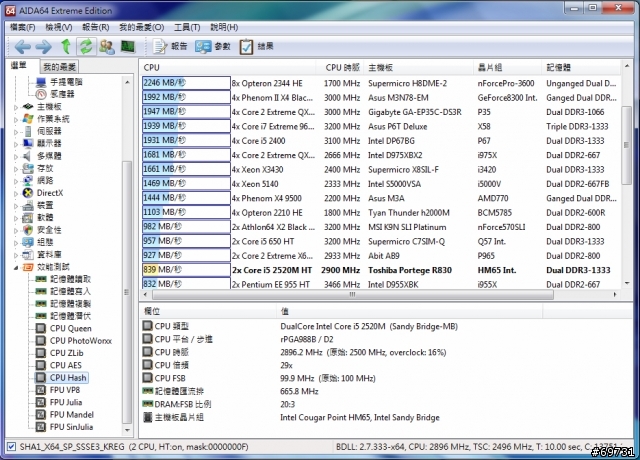640x460 pixels.
Task: Select the 裝置 devices tree icon
Action: [x=28, y=205]
